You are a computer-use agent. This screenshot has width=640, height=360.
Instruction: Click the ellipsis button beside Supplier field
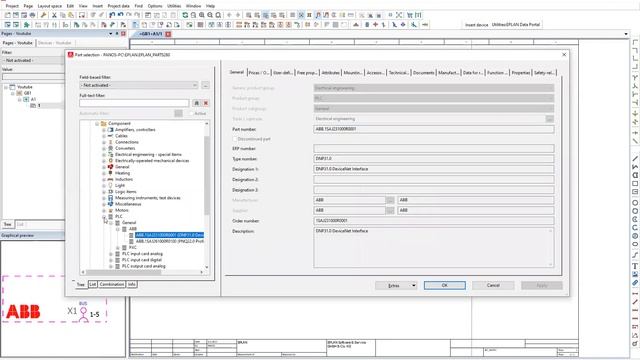pyautogui.click(x=390, y=210)
